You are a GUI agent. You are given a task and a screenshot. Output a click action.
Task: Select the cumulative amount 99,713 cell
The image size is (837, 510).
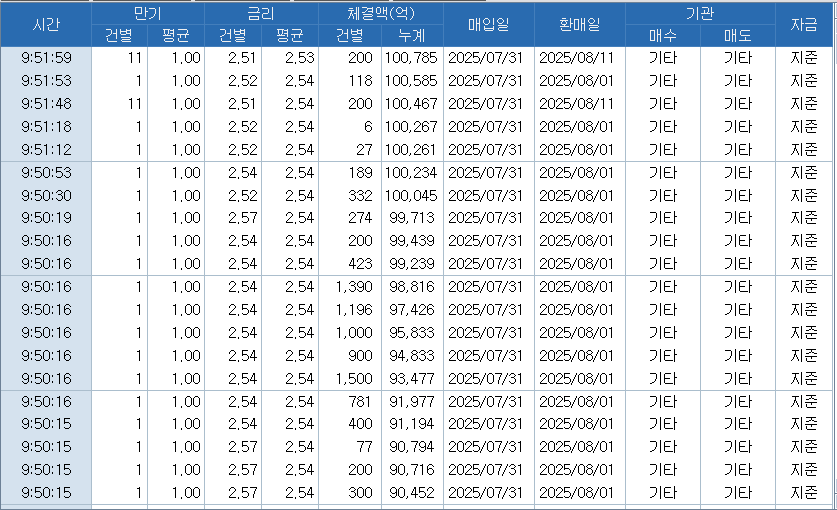point(411,218)
